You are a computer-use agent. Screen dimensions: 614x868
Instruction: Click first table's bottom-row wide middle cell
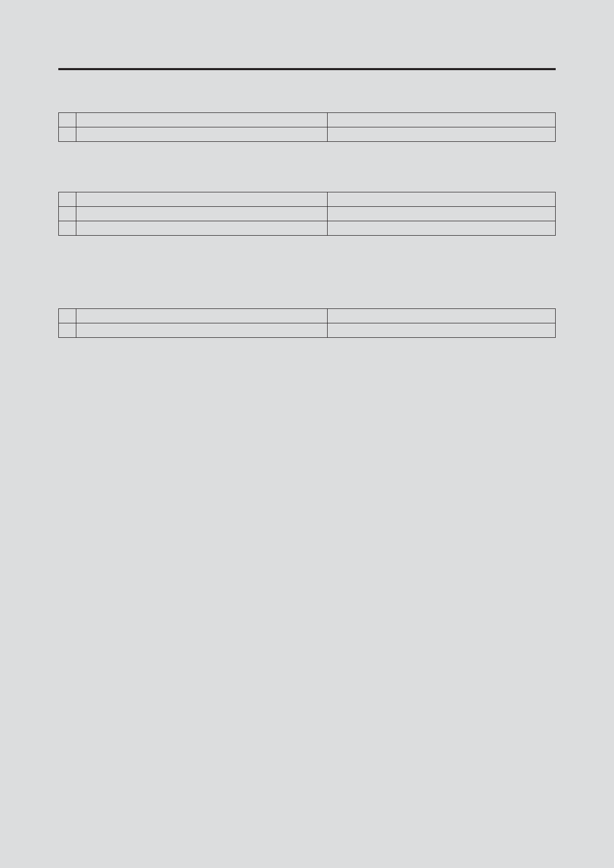click(x=202, y=134)
